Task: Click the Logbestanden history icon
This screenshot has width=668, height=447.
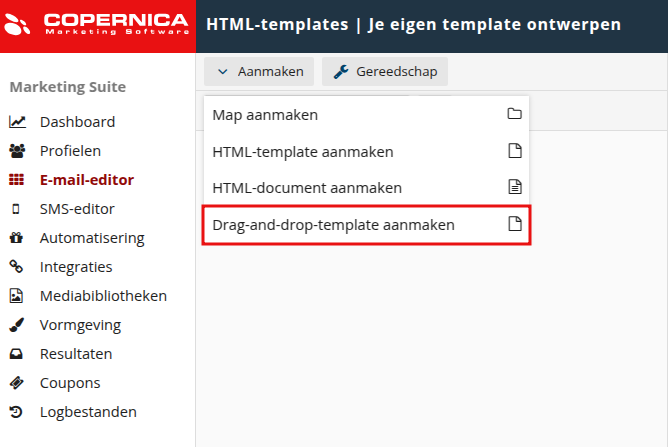Action: click(17, 412)
